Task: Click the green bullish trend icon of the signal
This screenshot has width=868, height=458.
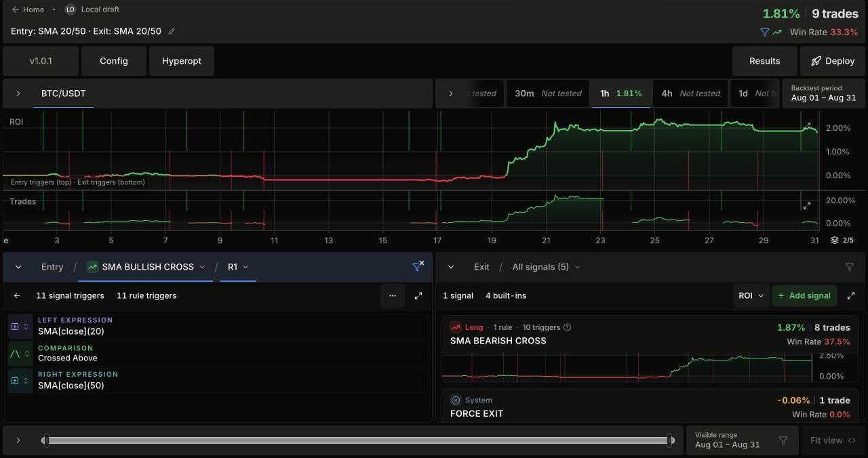Action: (x=93, y=267)
